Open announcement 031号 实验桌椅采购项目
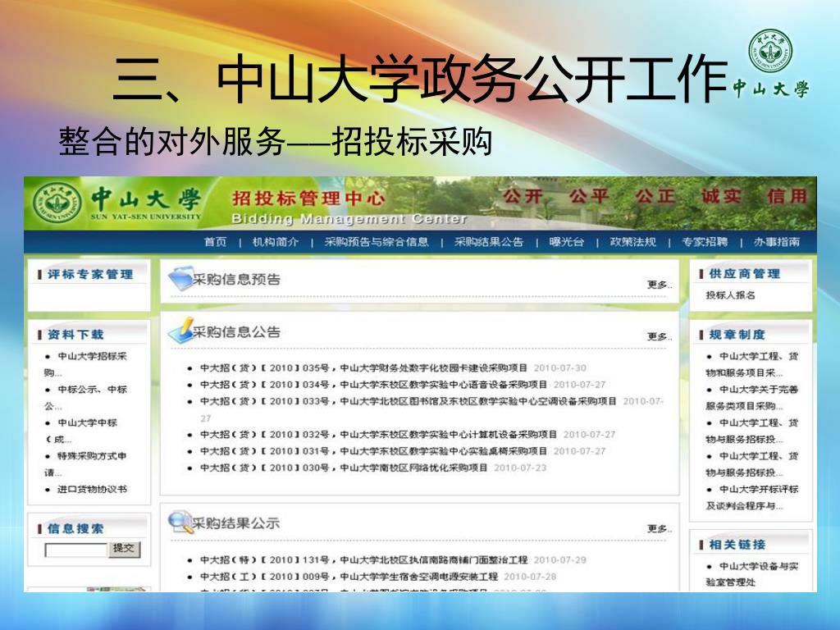 (x=373, y=451)
